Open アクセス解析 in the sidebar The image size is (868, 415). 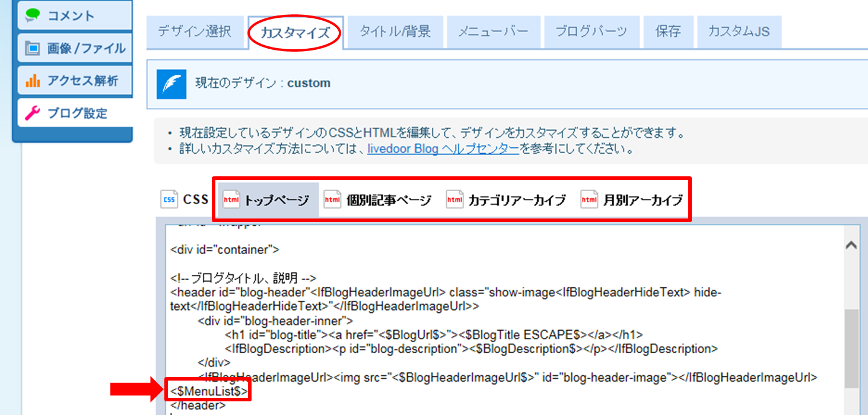pyautogui.click(x=74, y=80)
